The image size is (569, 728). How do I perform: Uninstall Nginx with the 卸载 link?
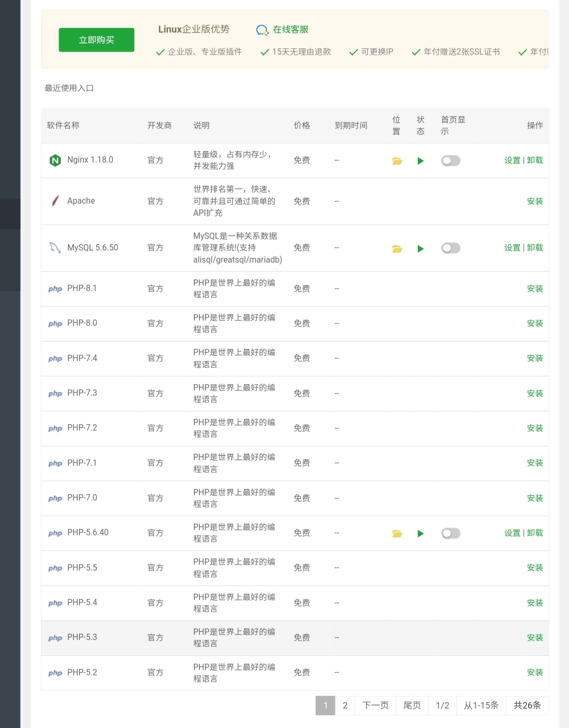(535, 160)
